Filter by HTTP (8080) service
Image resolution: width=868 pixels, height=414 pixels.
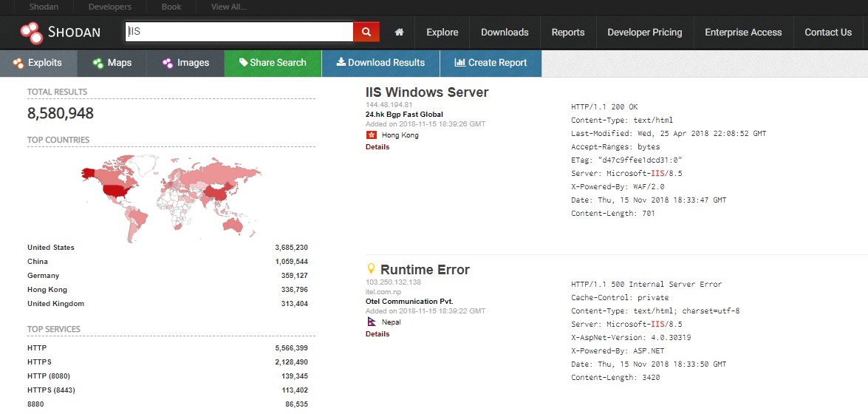tap(49, 376)
